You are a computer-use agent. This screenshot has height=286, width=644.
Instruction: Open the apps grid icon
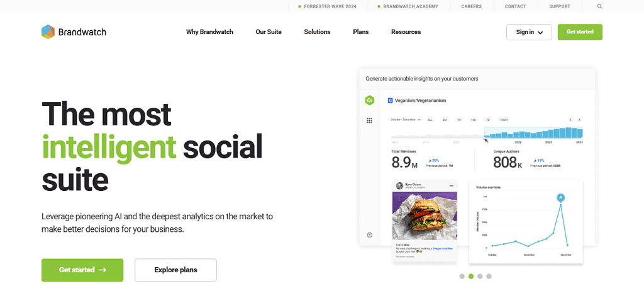pos(370,120)
